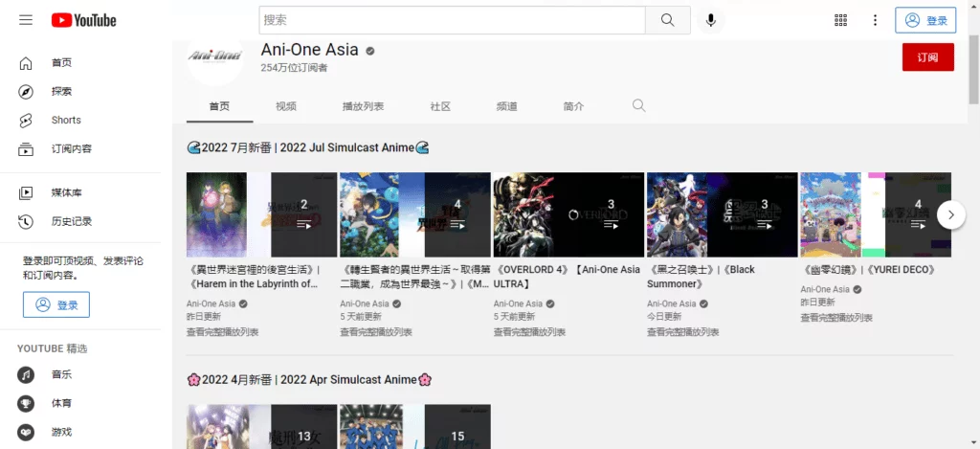Go to the YouTube logo home

click(x=84, y=21)
